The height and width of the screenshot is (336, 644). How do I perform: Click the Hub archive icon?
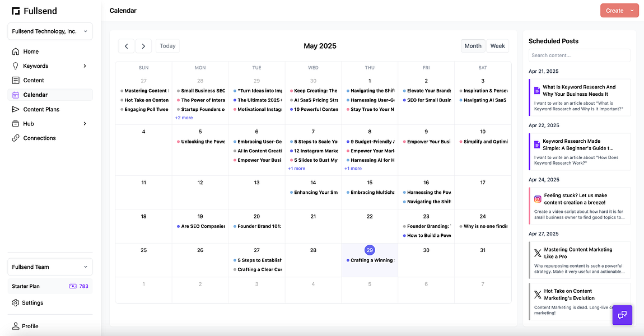click(x=16, y=124)
